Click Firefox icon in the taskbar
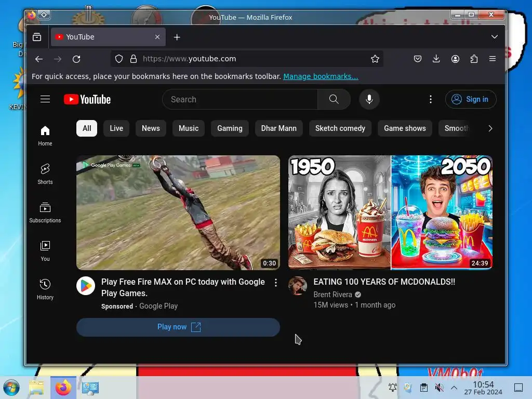The width and height of the screenshot is (532, 399). [x=63, y=388]
